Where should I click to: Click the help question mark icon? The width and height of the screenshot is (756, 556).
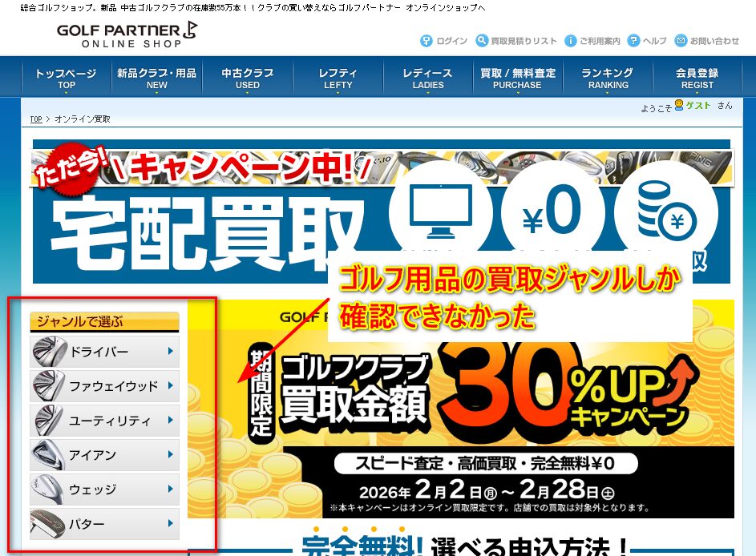[x=633, y=41]
